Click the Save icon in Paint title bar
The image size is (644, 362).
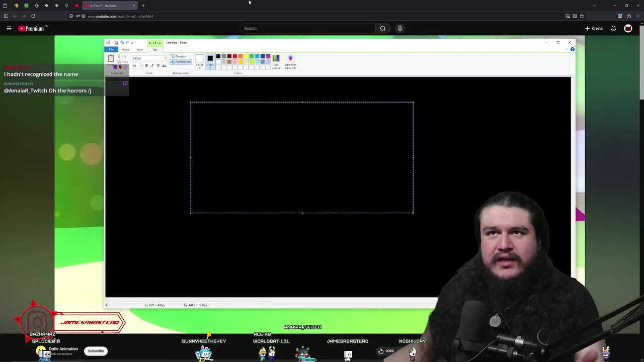tap(116, 43)
